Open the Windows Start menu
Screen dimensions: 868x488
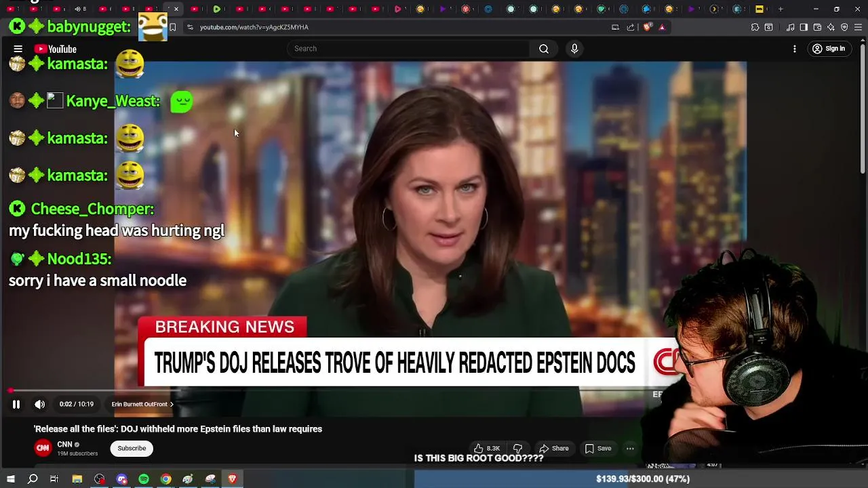pos(10,479)
